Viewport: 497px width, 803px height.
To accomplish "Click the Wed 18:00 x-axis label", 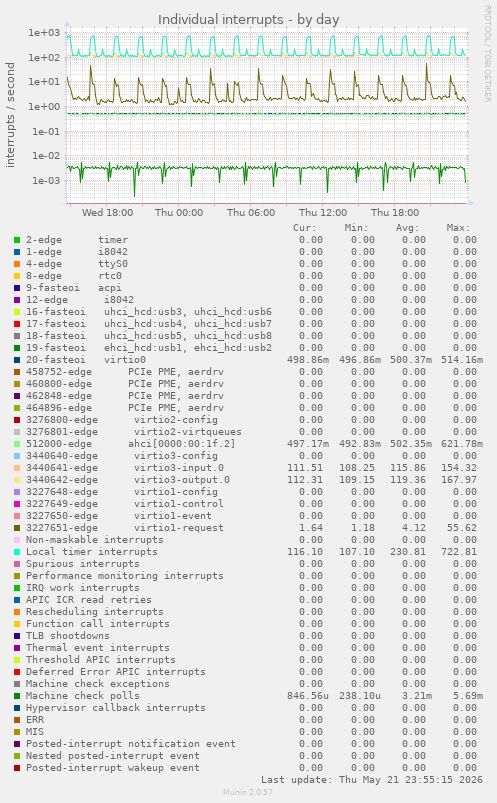I will click(108, 213).
